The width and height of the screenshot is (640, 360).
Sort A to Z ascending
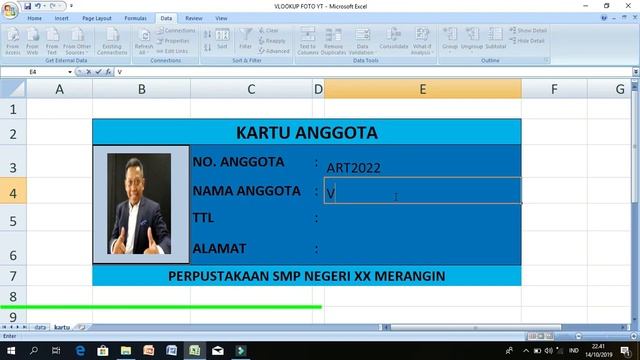(x=207, y=35)
